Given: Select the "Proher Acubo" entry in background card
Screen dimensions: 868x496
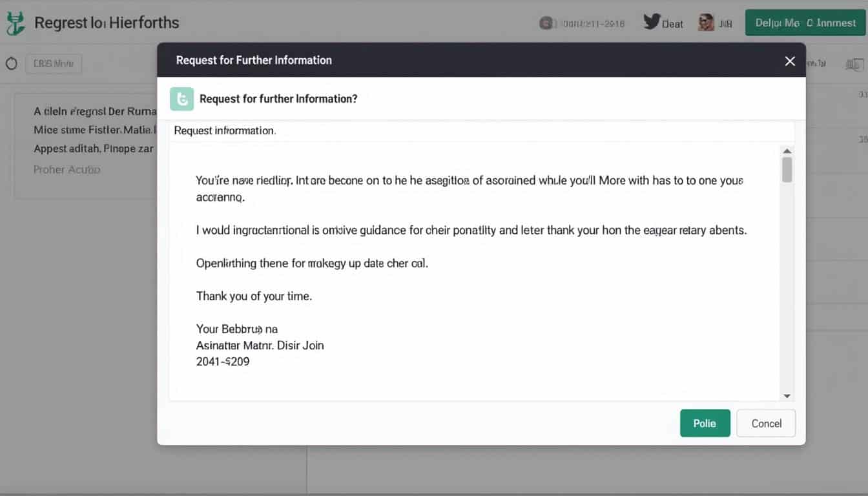Looking at the screenshot, I should click(x=67, y=170).
